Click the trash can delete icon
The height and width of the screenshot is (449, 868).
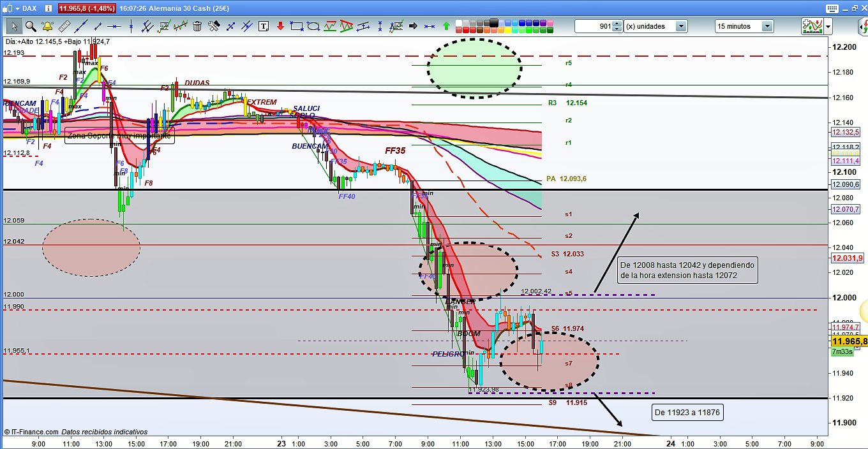[x=197, y=26]
